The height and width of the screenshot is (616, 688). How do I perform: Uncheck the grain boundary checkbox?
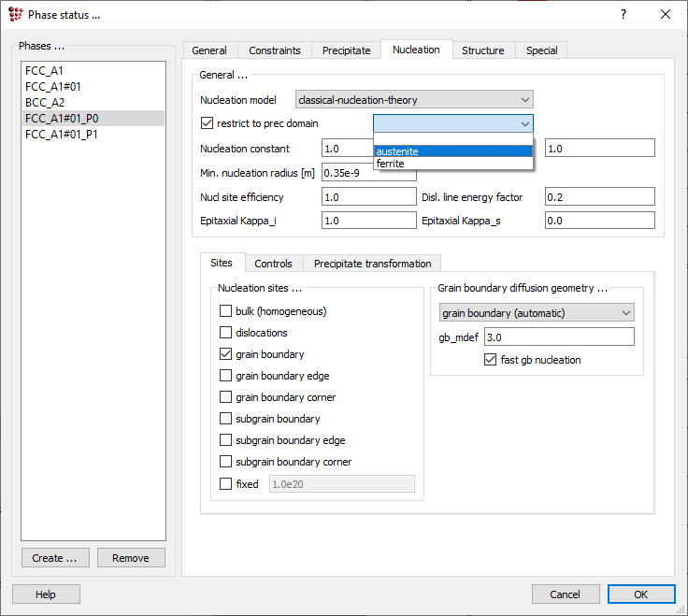coord(225,354)
